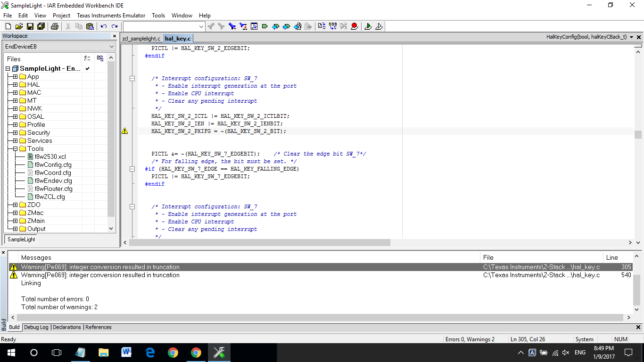The image size is (644, 362).
Task: Collapse the SW_7 interrupt comment fold at top
Action: click(132, 78)
